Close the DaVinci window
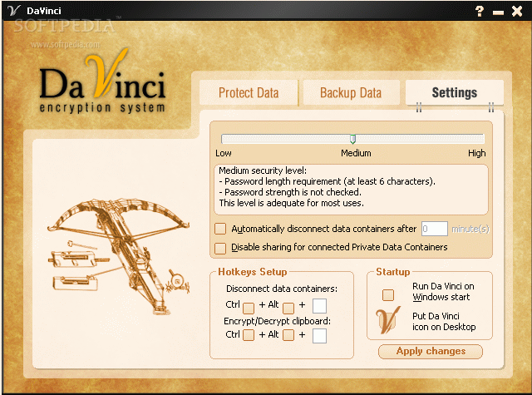This screenshot has height=395, width=532. tap(517, 11)
